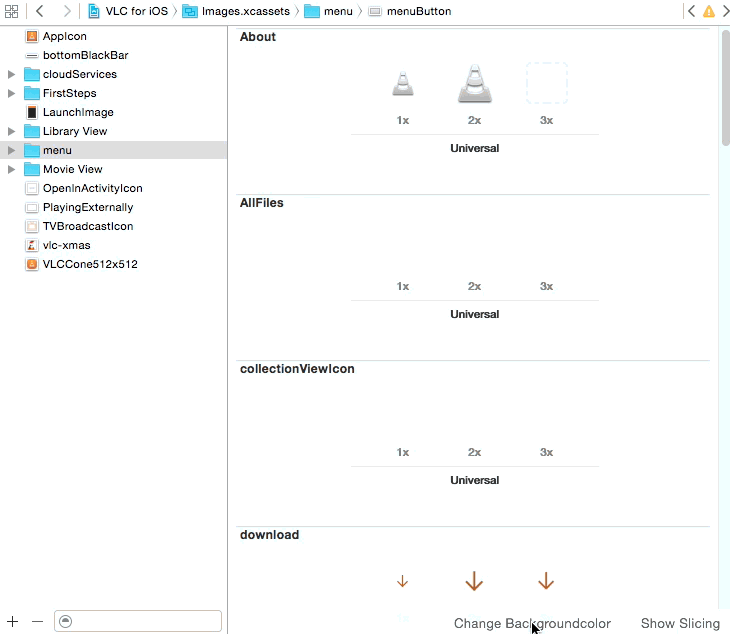Click the menu breadcrumb segment

pos(338,11)
